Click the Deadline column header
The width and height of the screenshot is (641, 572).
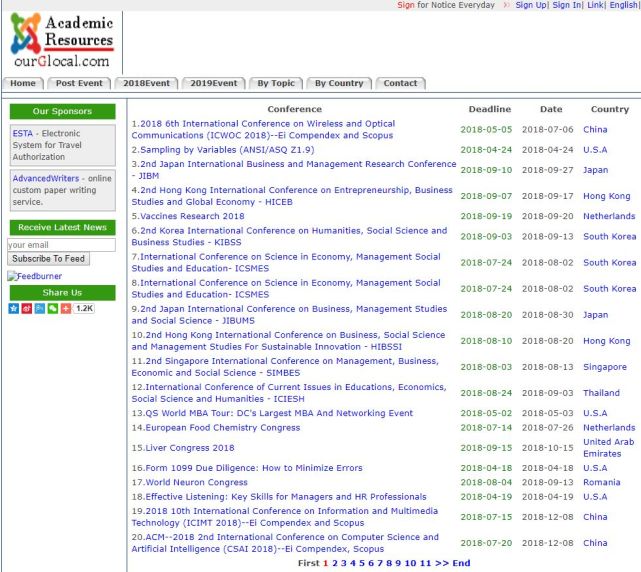[490, 109]
